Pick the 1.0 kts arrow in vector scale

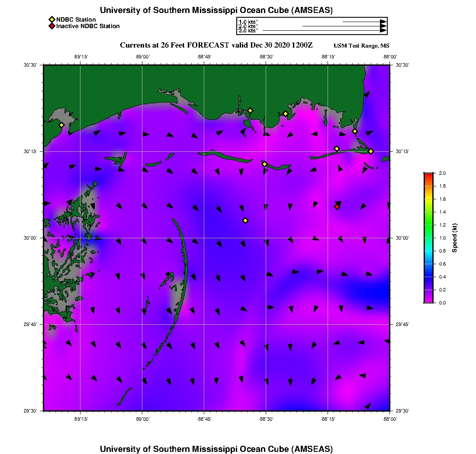click(x=363, y=22)
